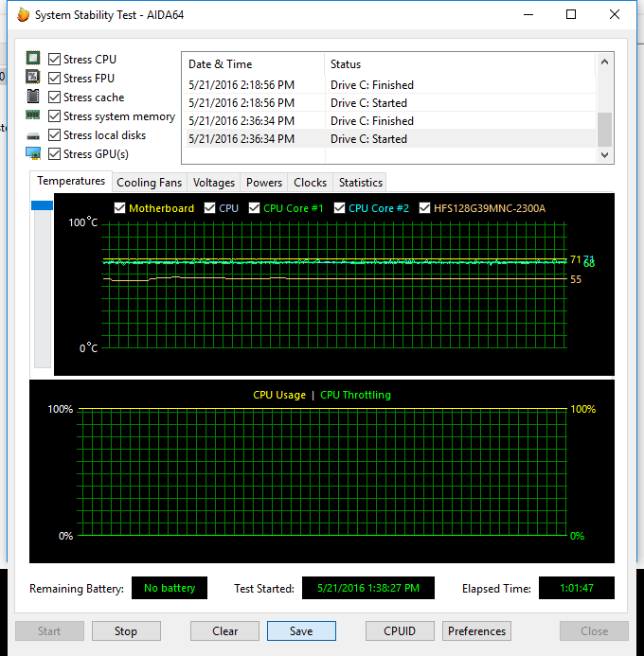Open the CPUID panel
This screenshot has width=644, height=656.
[x=400, y=630]
